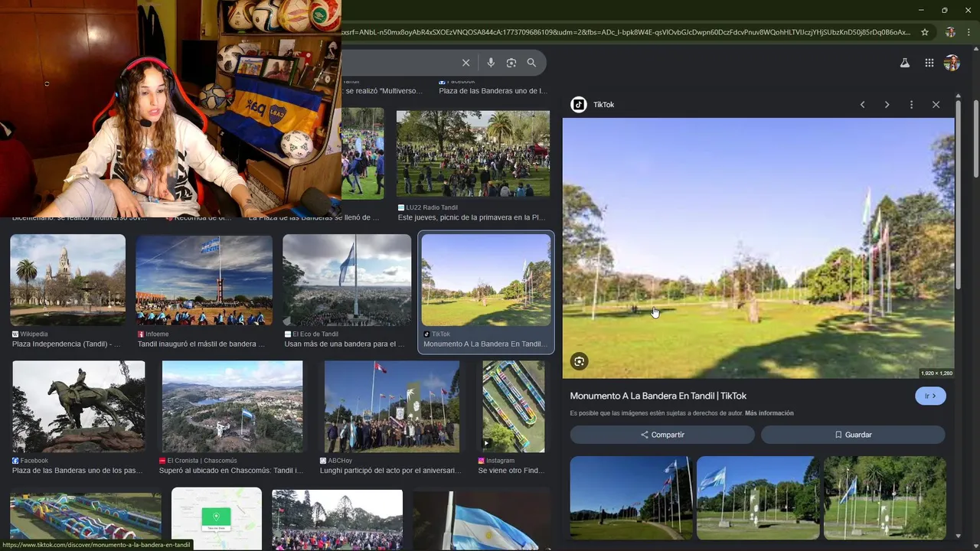Click 'El Cronista | Chascomús' source label
Image resolution: width=980 pixels, height=551 pixels.
pyautogui.click(x=202, y=461)
